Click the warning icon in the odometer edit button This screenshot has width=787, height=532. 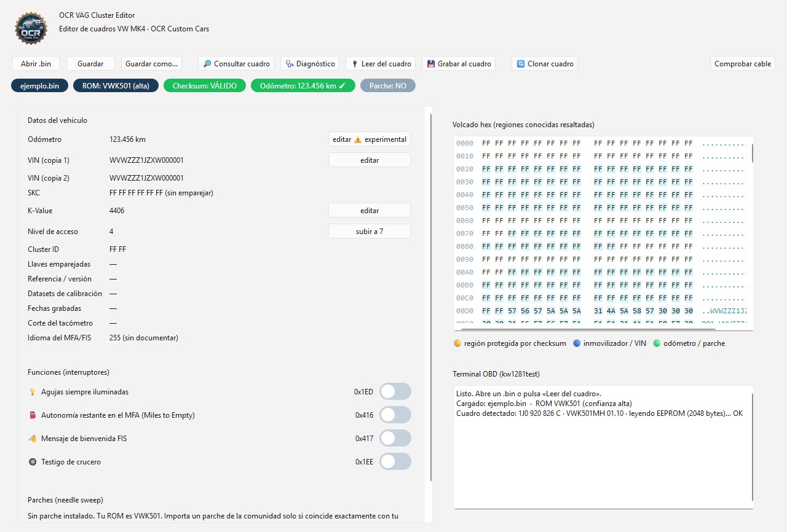tap(358, 139)
